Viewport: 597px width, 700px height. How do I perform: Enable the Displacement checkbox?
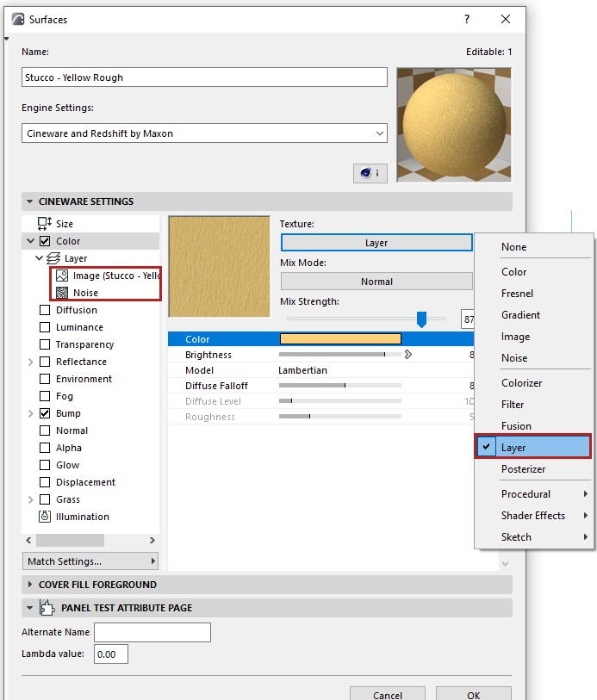45,482
